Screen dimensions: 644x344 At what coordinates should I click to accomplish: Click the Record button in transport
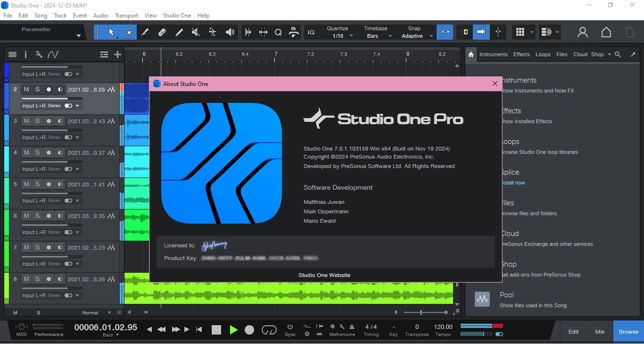pyautogui.click(x=249, y=330)
